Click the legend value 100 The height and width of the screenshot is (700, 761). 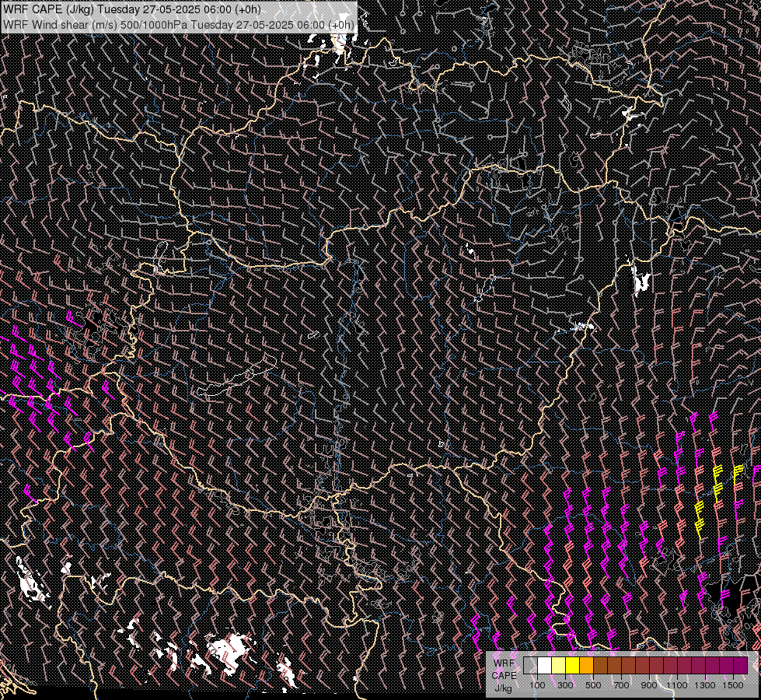[537, 685]
